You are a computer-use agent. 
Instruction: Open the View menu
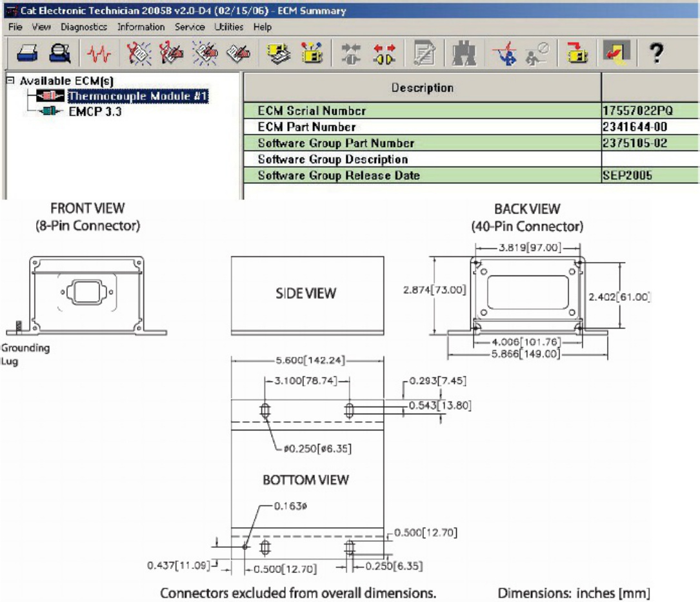(x=41, y=27)
